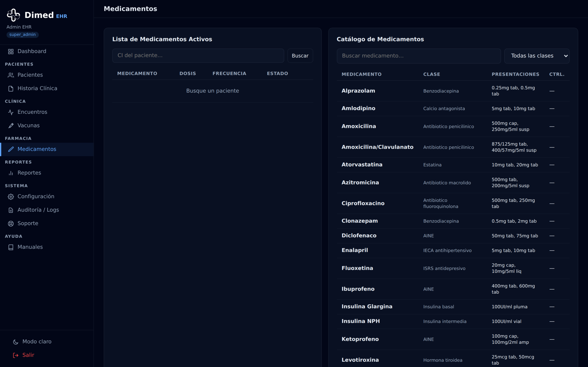Select the Insulina Glargina catalog row
Image resolution: width=588 pixels, height=367 pixels.
453,307
